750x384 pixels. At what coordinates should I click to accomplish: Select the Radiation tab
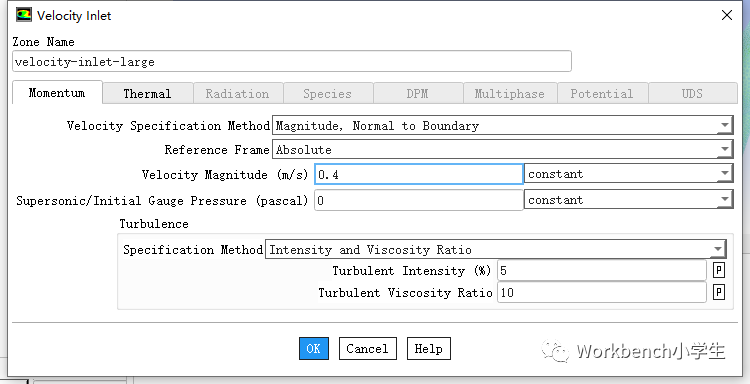tap(237, 94)
